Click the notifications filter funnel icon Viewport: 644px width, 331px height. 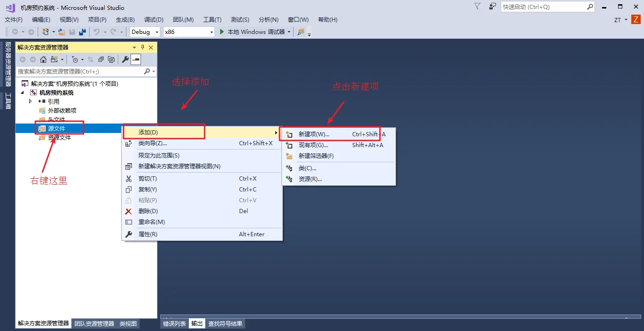pyautogui.click(x=477, y=7)
